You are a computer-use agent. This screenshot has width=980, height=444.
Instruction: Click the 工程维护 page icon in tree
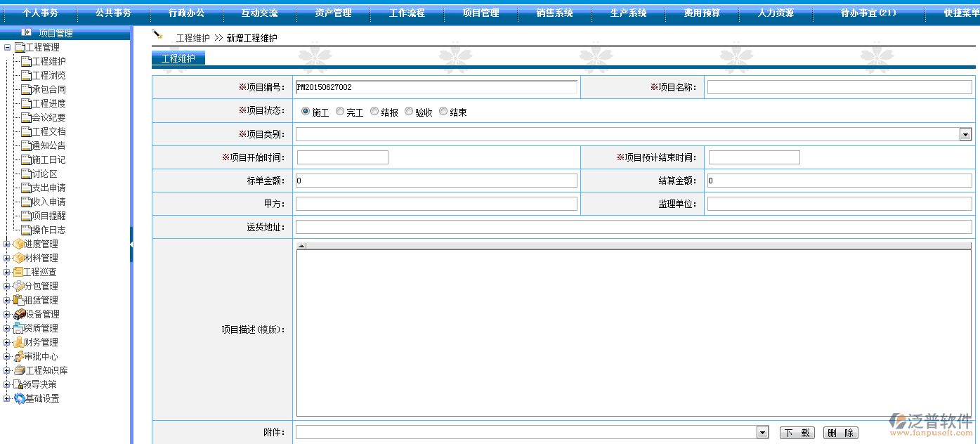pyautogui.click(x=27, y=61)
